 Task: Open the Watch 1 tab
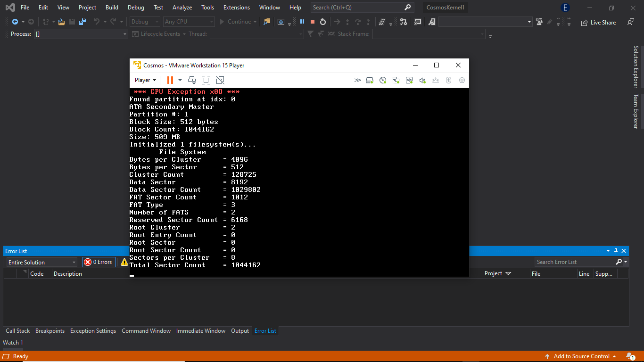(x=13, y=343)
